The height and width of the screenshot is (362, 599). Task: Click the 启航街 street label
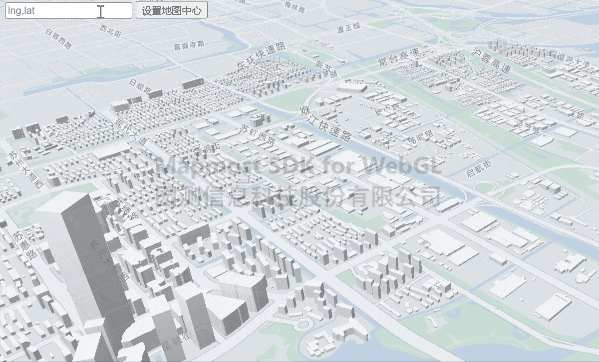coord(479,170)
